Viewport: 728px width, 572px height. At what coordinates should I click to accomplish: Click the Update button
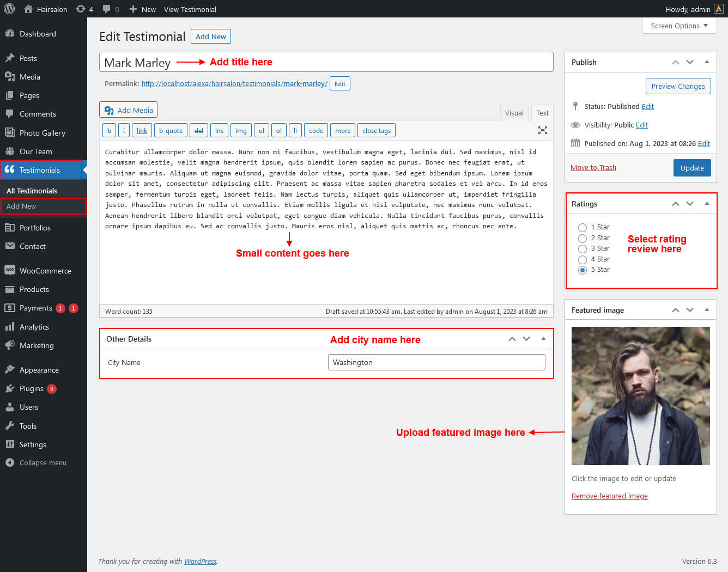click(x=692, y=168)
